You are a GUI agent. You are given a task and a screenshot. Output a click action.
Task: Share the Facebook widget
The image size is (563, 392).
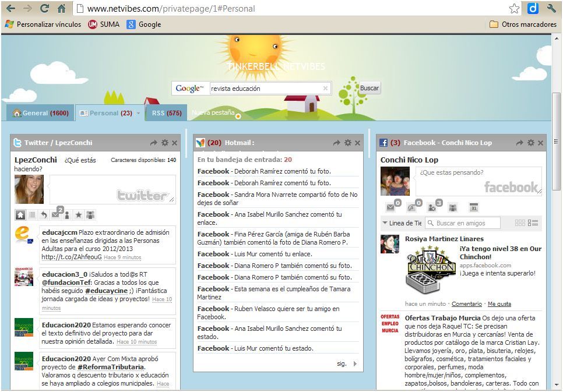tap(519, 143)
